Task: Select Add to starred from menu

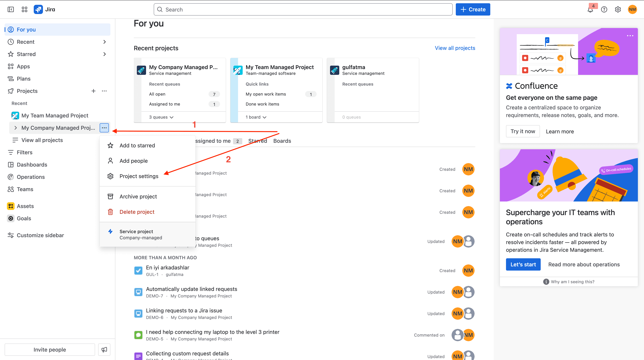Action: pyautogui.click(x=148, y=145)
